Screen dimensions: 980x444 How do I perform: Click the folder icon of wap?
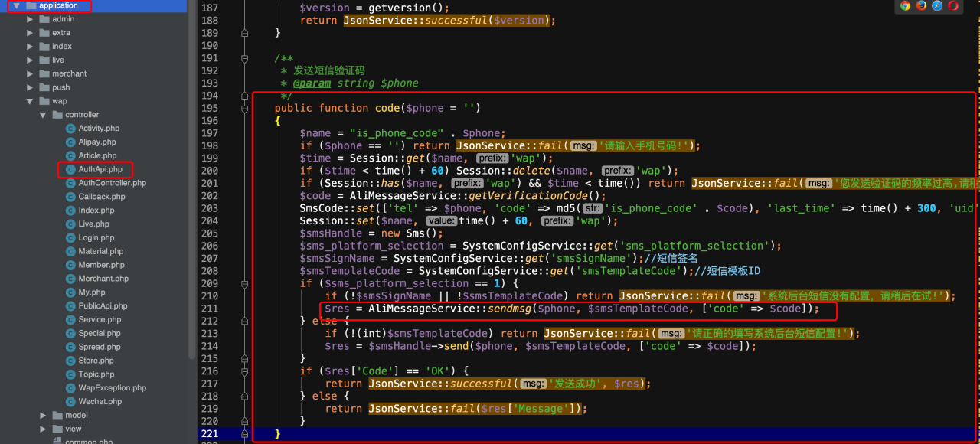pyautogui.click(x=44, y=101)
